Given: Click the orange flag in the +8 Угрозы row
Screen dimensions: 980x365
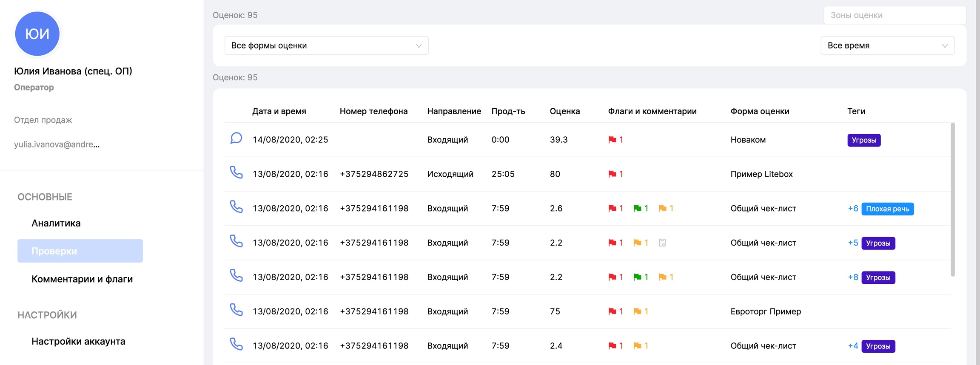Looking at the screenshot, I should coord(662,277).
